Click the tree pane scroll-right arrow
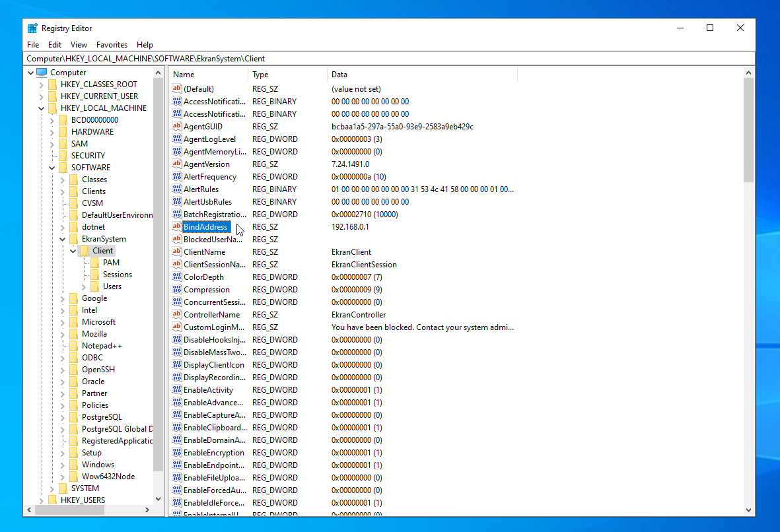780x532 pixels. tap(147, 510)
